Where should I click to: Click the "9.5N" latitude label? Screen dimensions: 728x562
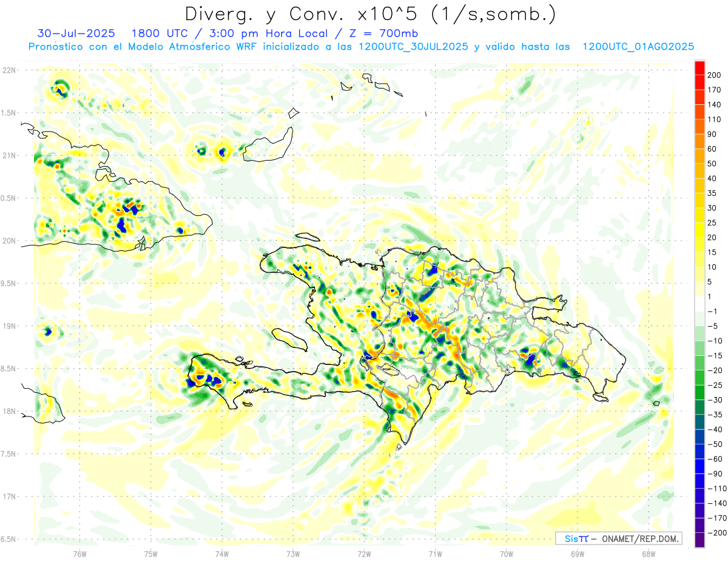(9, 283)
